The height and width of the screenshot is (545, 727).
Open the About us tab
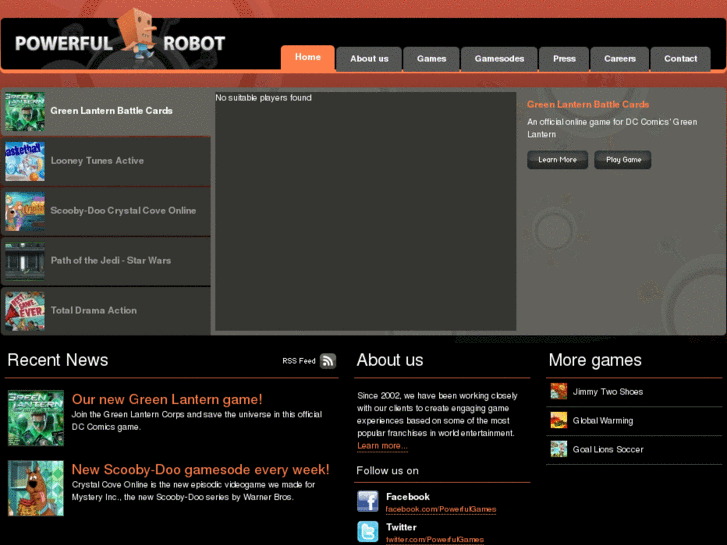369,59
